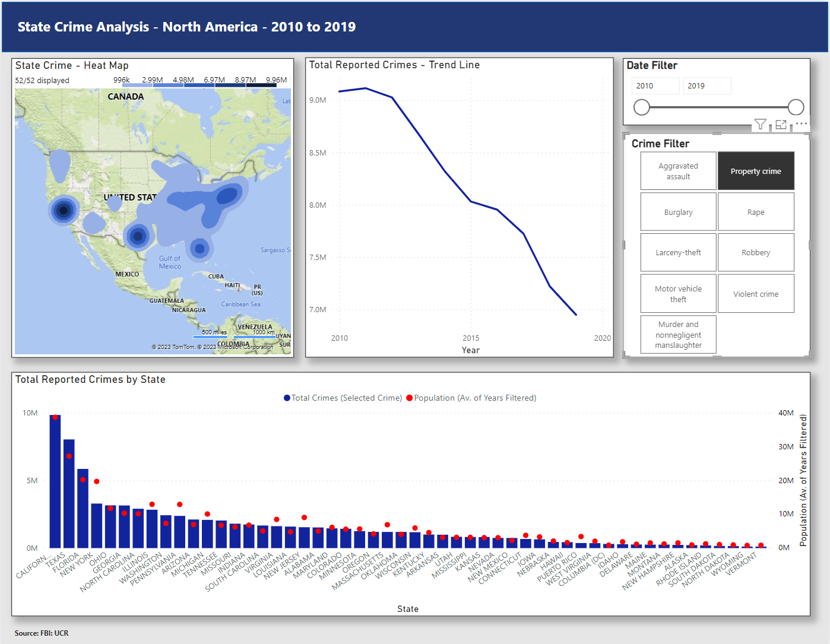
Task: Pick the Murder and nonnegligent manslaughter filter
Action: pyautogui.click(x=678, y=334)
